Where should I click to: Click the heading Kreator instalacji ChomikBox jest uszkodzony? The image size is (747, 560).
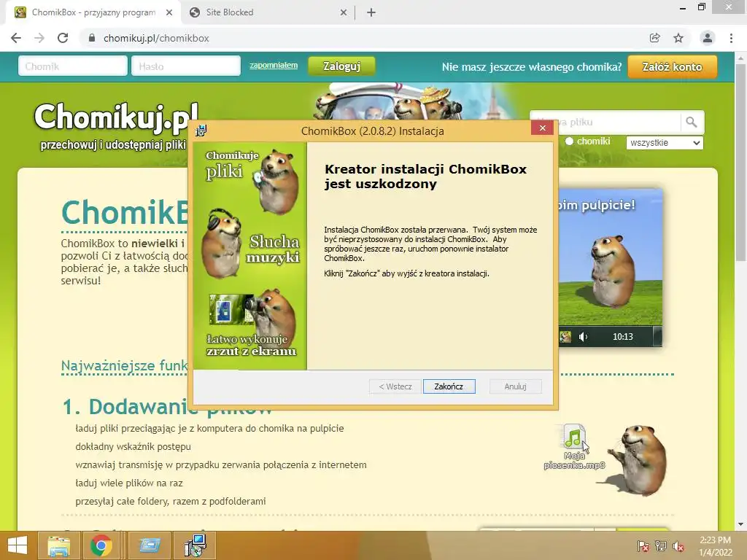click(425, 176)
